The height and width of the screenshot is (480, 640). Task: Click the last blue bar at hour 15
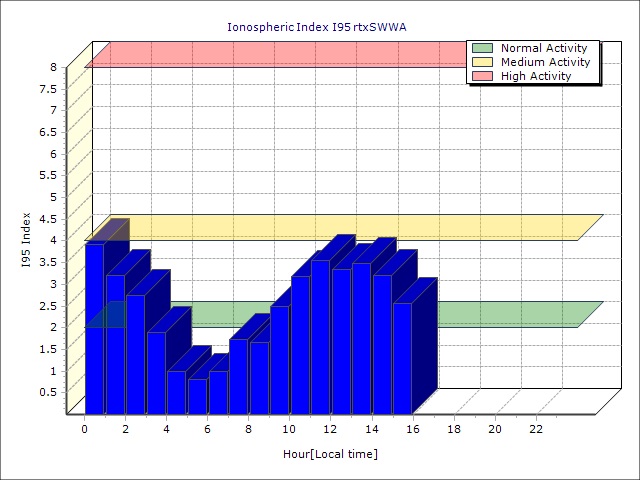tap(402, 357)
